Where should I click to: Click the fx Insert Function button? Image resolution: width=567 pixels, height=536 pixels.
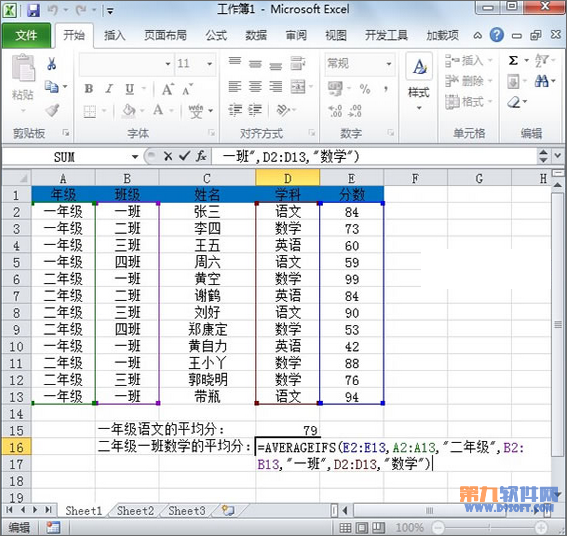coord(201,156)
